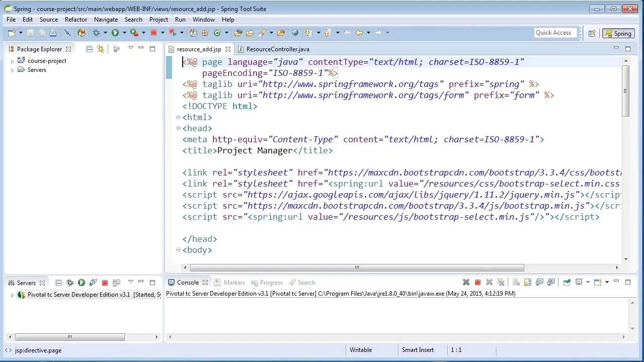Open dropdown arrow next to Debug icon
The image size is (644, 362).
coord(105,33)
